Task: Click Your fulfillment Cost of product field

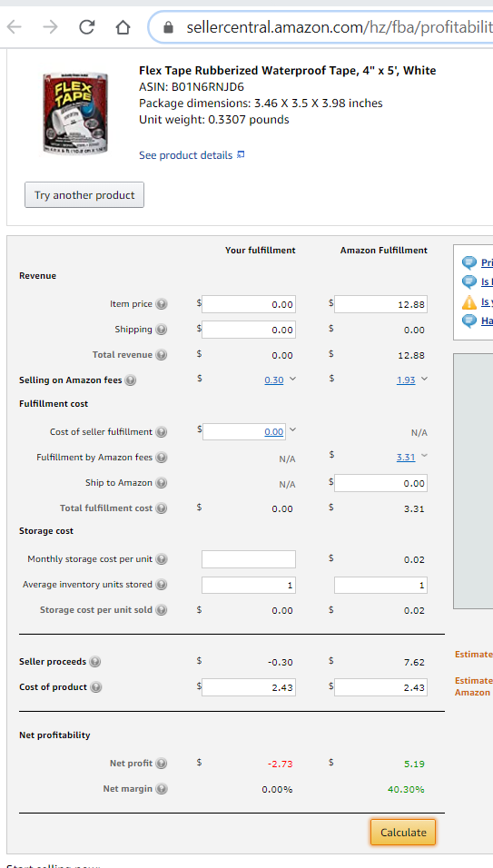Action: (x=249, y=687)
